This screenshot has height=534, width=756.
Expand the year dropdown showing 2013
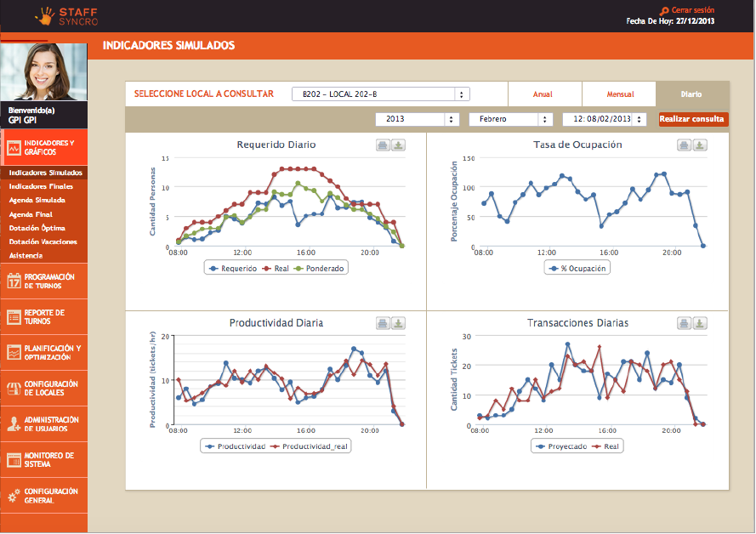(417, 119)
